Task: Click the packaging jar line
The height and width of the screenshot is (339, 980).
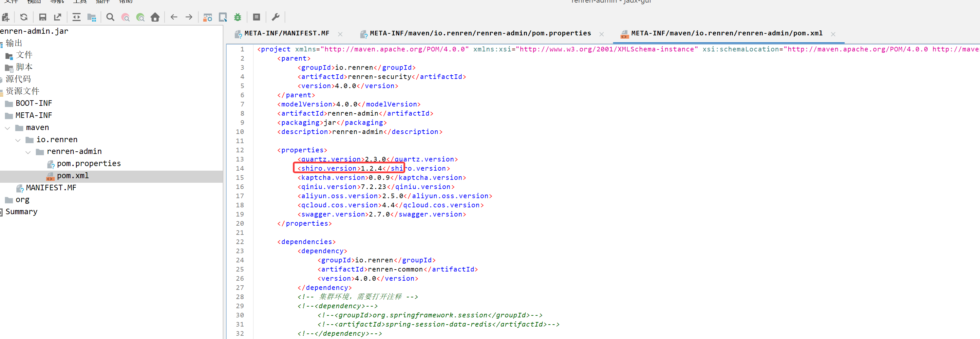Action: click(332, 122)
